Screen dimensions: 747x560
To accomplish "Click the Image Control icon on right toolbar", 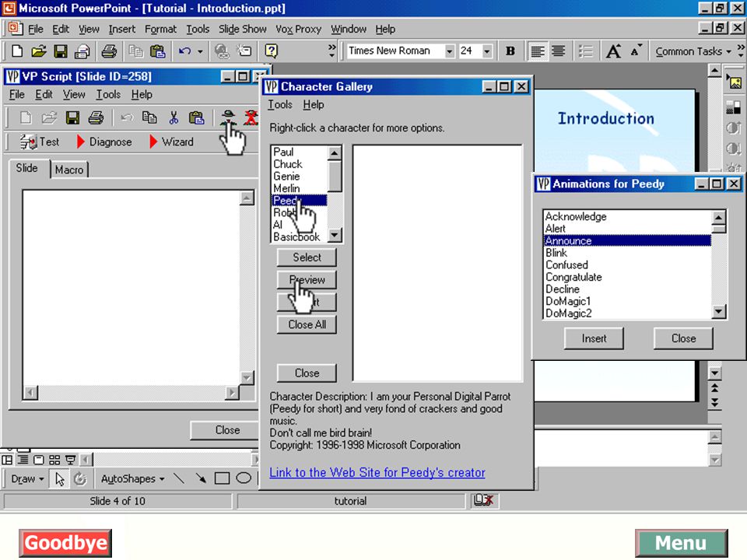I will pyautogui.click(x=734, y=107).
